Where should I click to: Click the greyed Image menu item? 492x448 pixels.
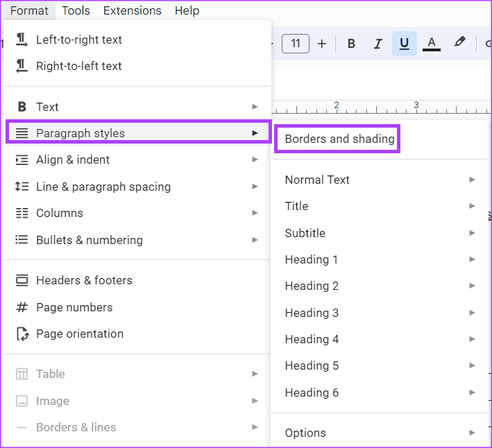[137, 401]
